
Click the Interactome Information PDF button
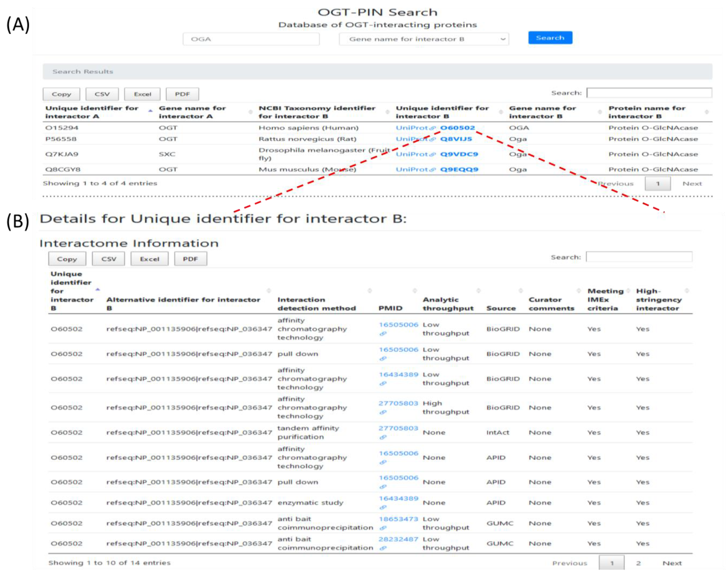click(190, 259)
